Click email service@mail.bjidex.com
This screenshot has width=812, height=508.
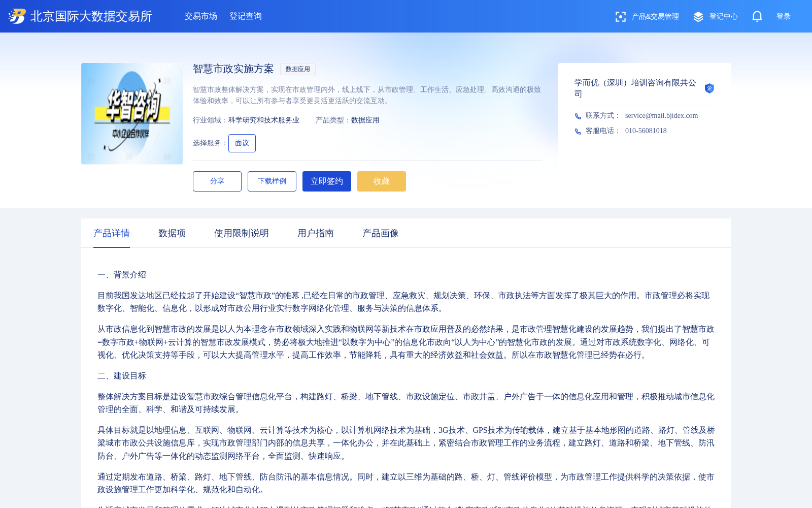pyautogui.click(x=661, y=116)
